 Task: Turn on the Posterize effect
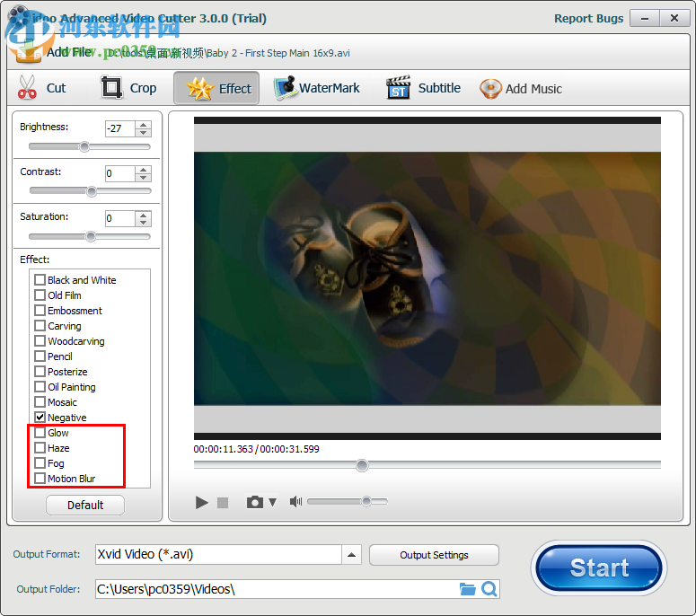[x=40, y=372]
